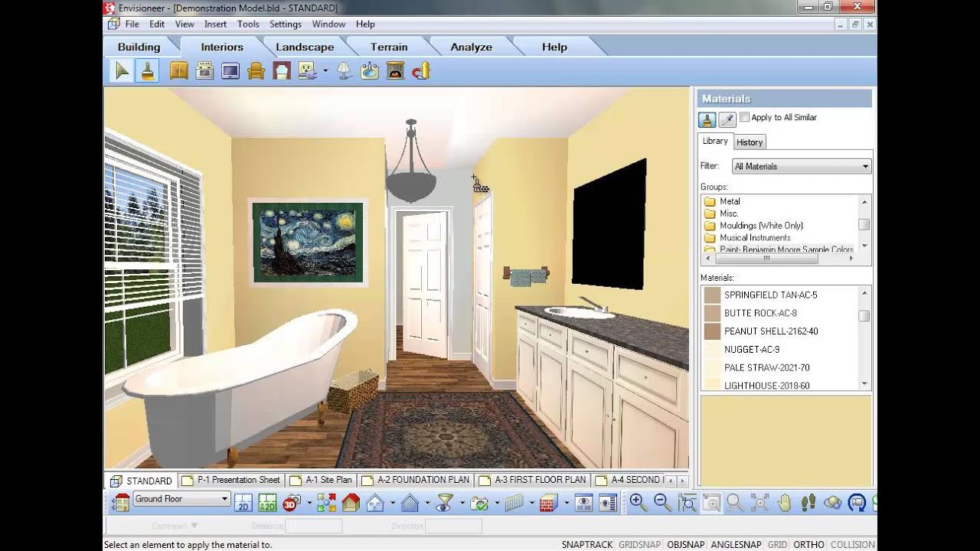Select the paintbrush material tool in toolbar

[x=148, y=71]
